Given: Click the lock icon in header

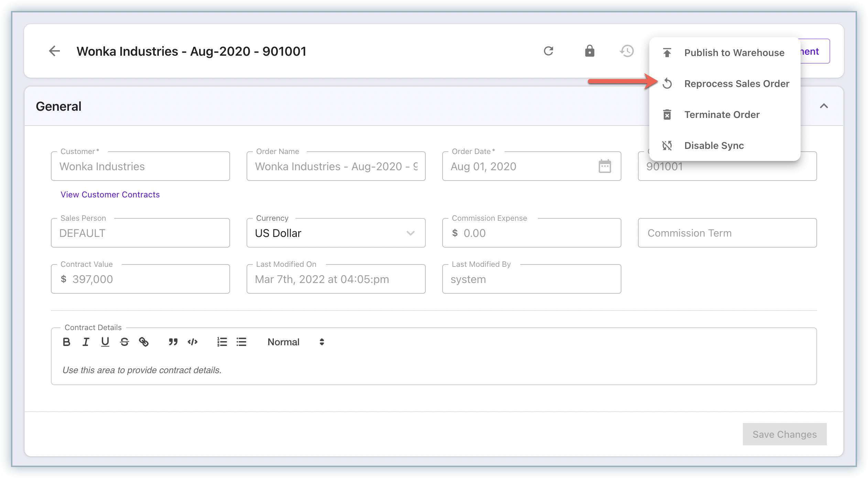Looking at the screenshot, I should 589,51.
